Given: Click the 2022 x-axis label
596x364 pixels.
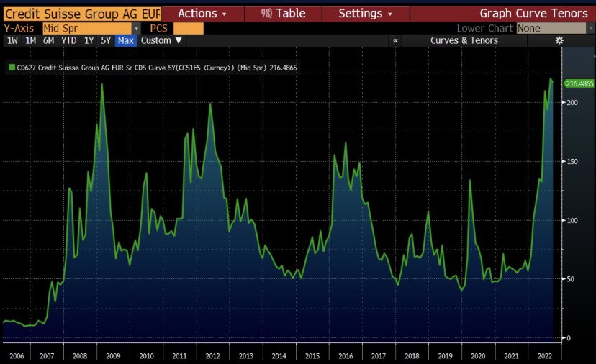Looking at the screenshot, I should click(x=544, y=356).
